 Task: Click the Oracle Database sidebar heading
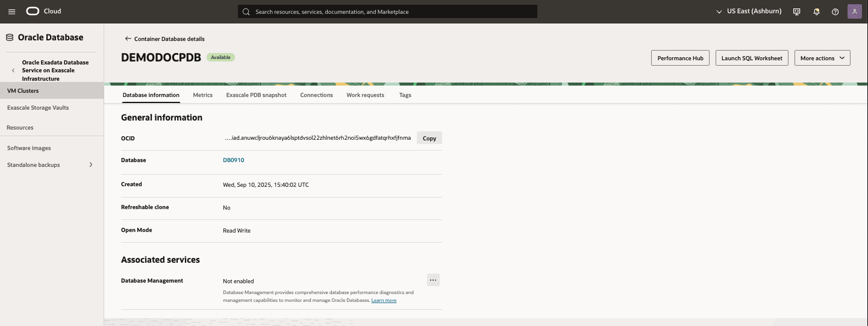pyautogui.click(x=51, y=37)
